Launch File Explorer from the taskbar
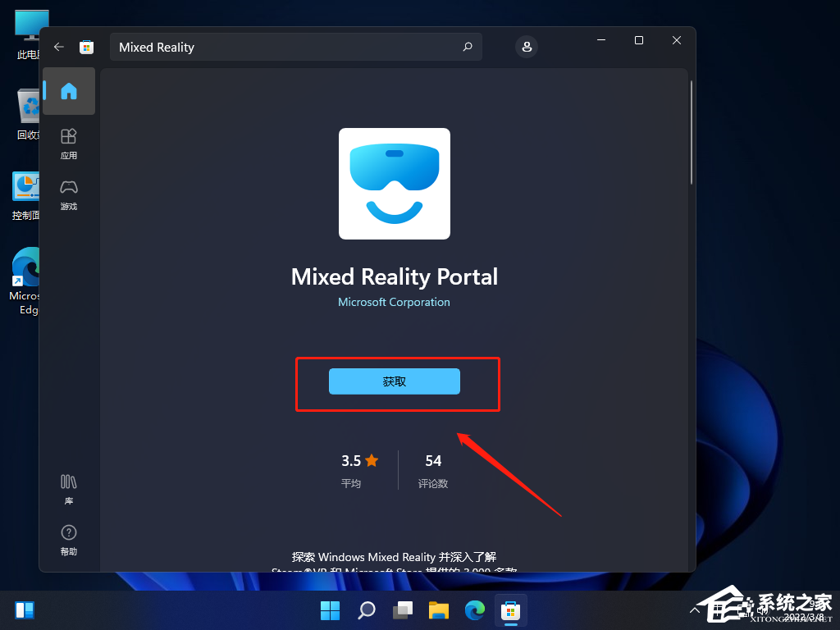 coord(439,610)
